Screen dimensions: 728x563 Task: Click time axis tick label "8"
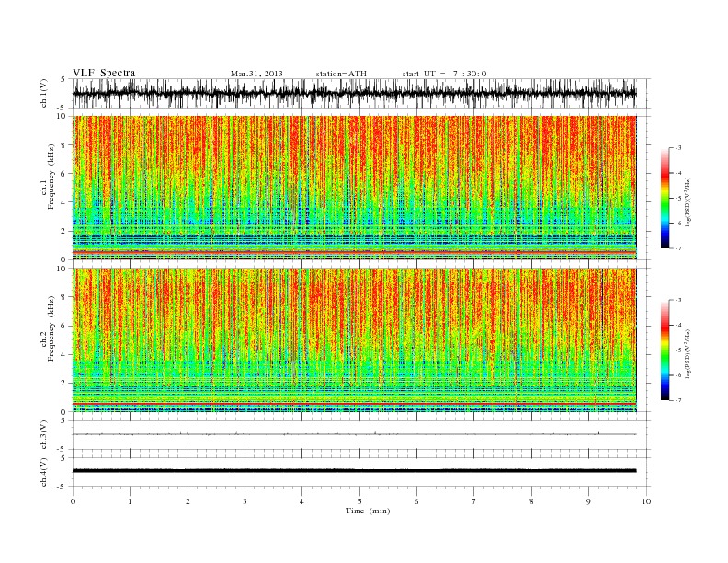[531, 501]
